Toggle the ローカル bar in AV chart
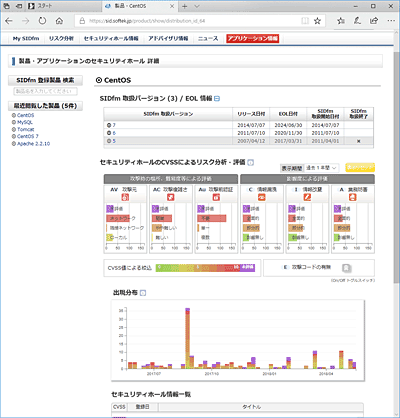 (x=110, y=238)
